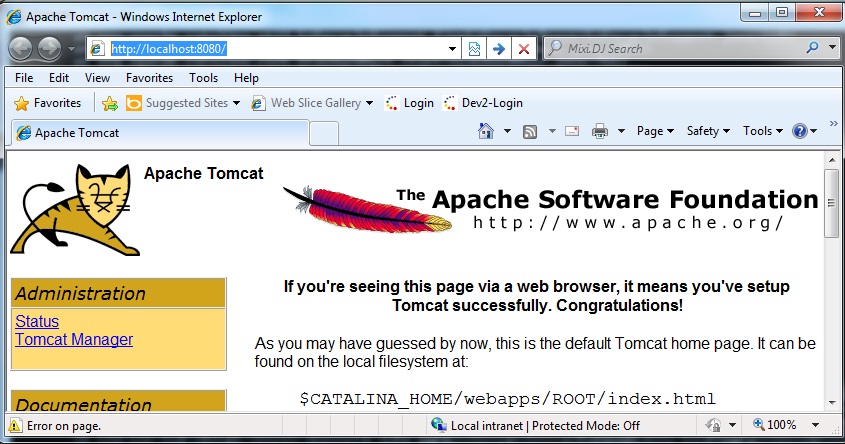Click the page icon in address bar
The width and height of the screenshot is (845, 444).
tap(97, 49)
